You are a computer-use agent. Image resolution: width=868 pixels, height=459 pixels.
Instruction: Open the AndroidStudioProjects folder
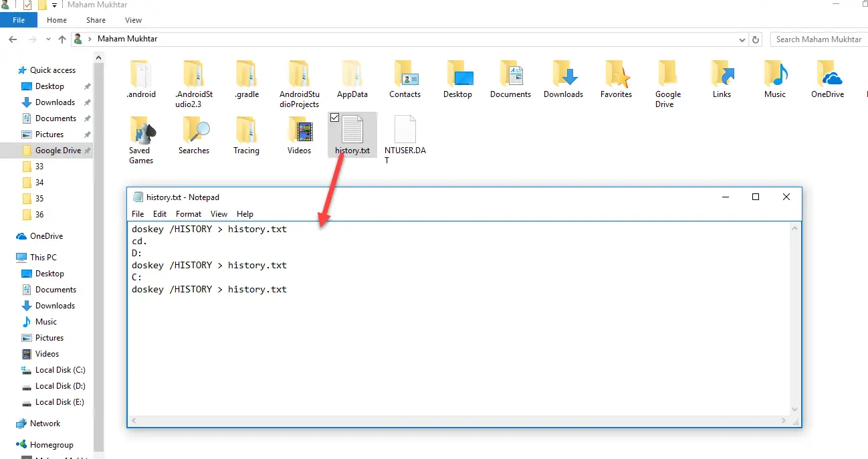coord(299,77)
